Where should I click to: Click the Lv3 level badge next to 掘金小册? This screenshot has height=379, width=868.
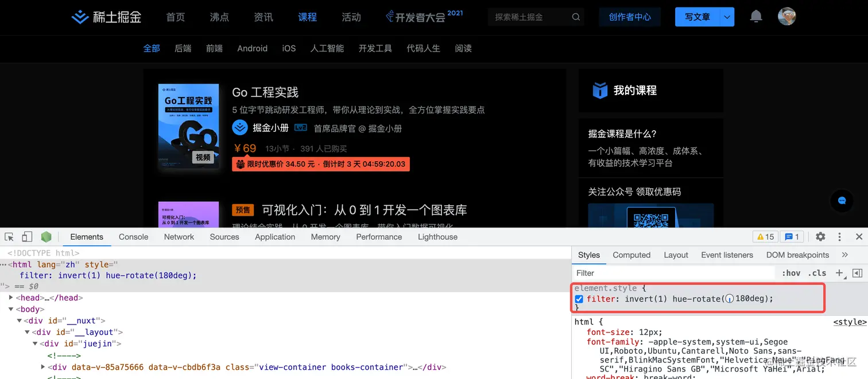301,128
